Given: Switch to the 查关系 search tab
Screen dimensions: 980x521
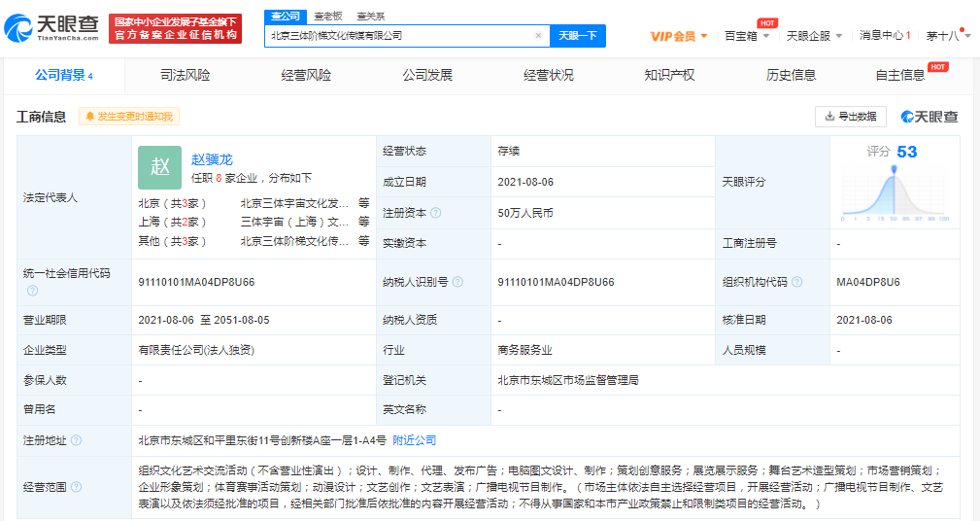Looking at the screenshot, I should point(371,17).
